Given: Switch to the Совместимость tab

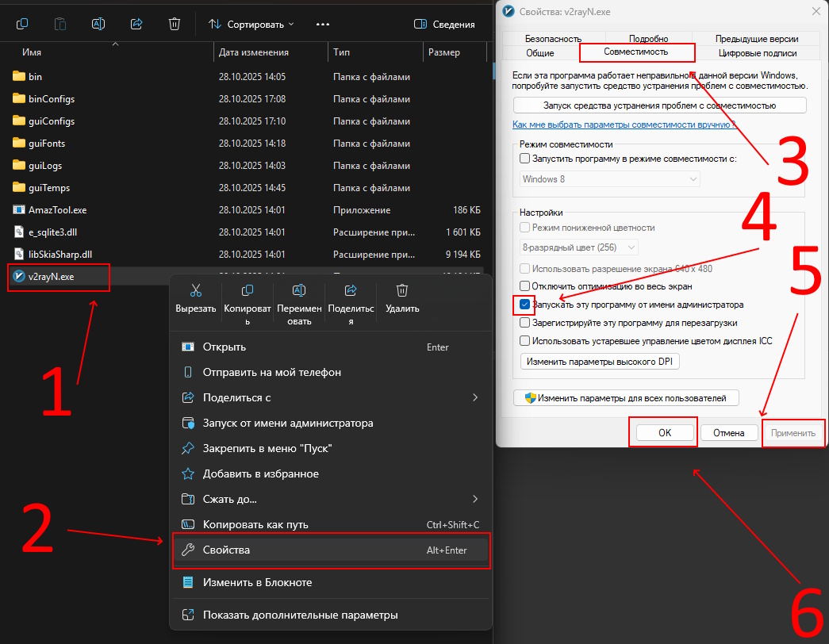Looking at the screenshot, I should (x=636, y=52).
